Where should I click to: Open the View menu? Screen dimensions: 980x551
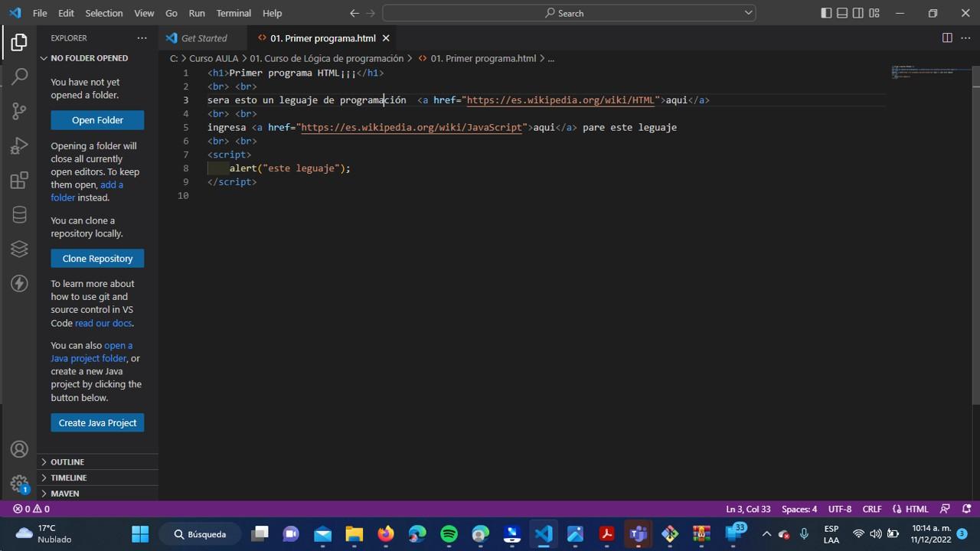[x=144, y=13]
